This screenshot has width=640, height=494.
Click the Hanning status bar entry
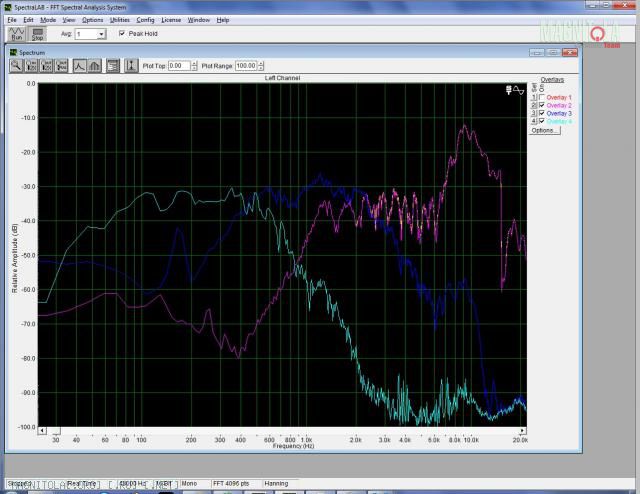[x=276, y=483]
